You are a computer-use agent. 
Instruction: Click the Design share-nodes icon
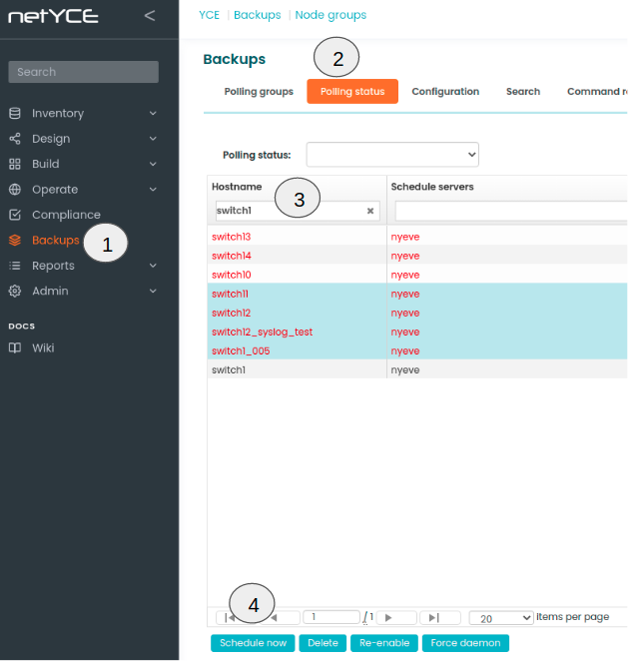[15, 139]
